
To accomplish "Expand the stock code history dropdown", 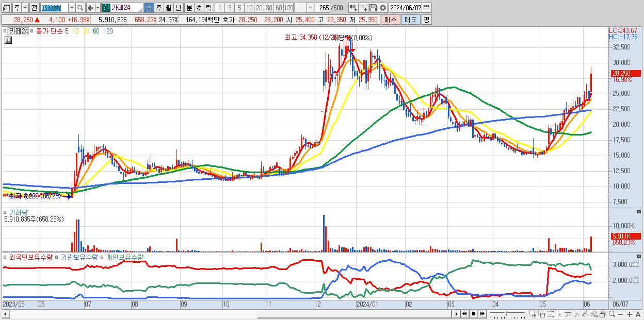I will [x=72, y=8].
